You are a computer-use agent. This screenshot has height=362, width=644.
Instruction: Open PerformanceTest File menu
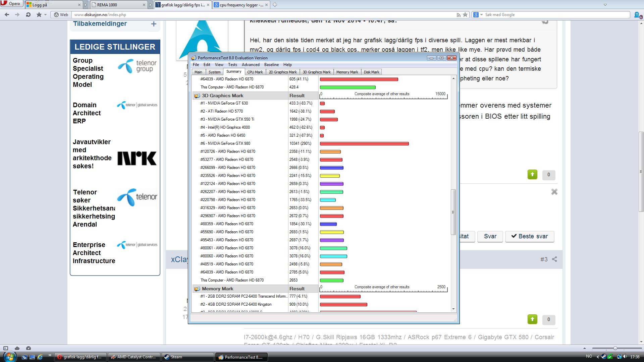pyautogui.click(x=196, y=65)
